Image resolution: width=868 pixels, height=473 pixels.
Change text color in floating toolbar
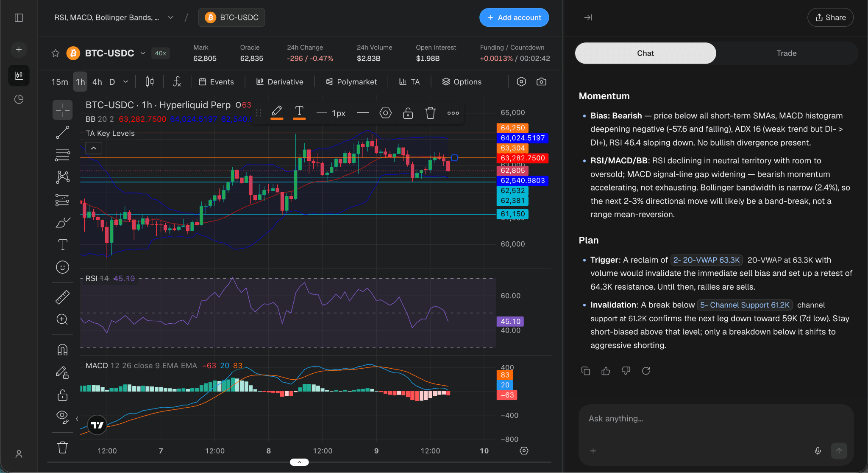(x=299, y=113)
